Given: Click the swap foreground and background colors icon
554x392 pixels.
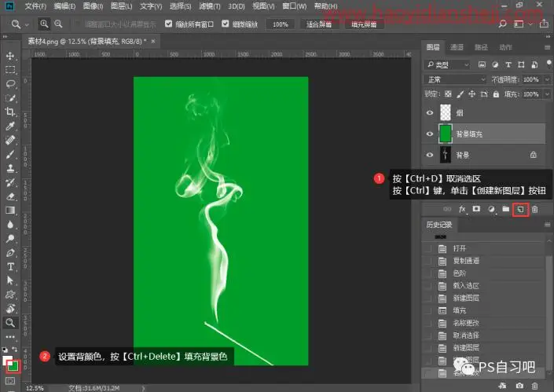Looking at the screenshot, I should tap(15, 350).
